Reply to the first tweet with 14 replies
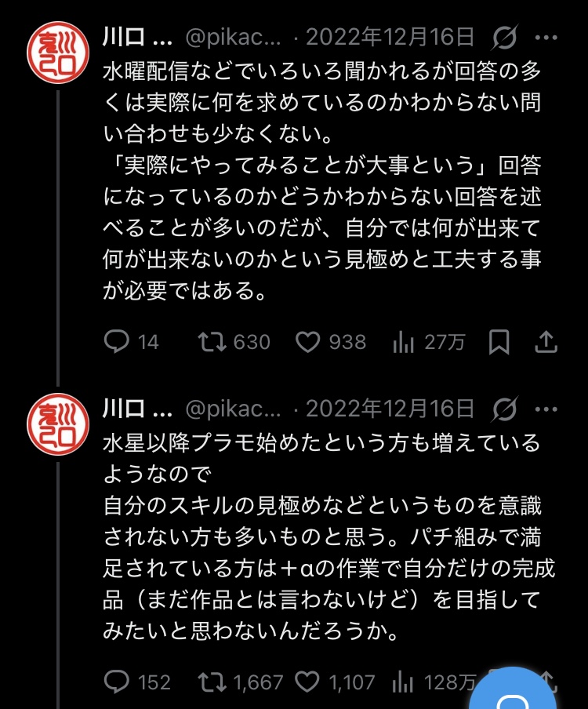Viewport: 588px width, 709px height. point(117,342)
